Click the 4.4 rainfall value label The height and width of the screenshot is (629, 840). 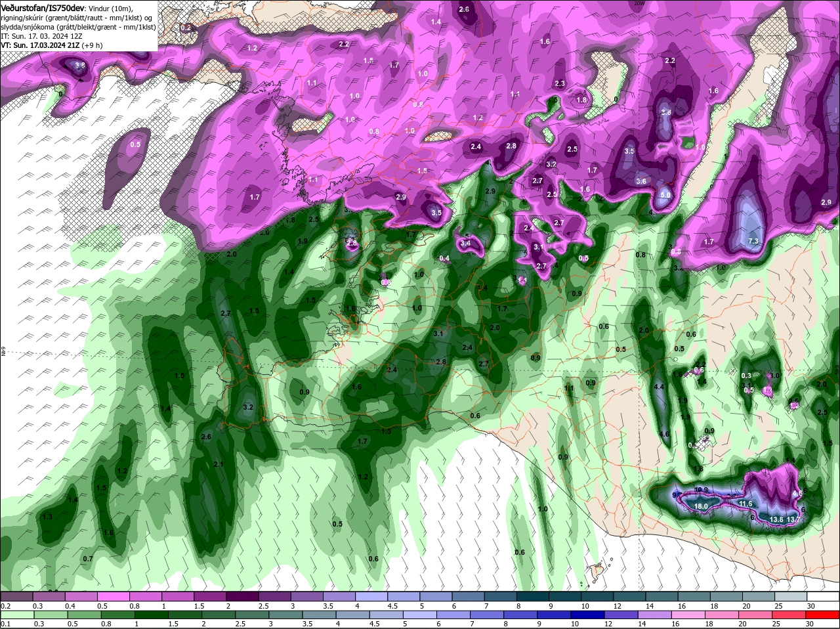point(660,387)
